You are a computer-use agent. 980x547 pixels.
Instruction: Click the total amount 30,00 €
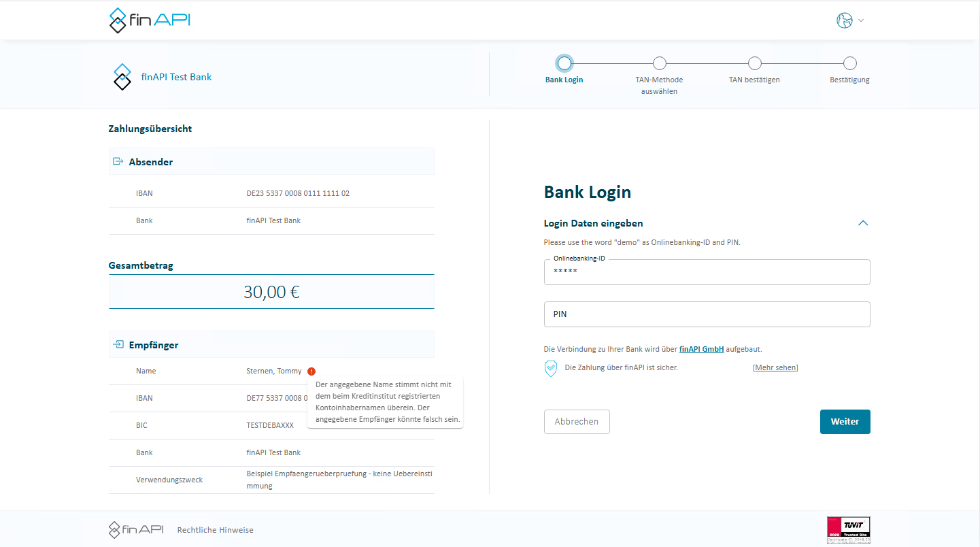click(271, 292)
